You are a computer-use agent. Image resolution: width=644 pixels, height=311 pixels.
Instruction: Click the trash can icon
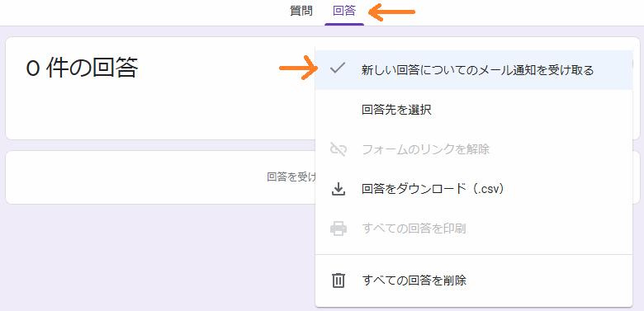point(339,280)
